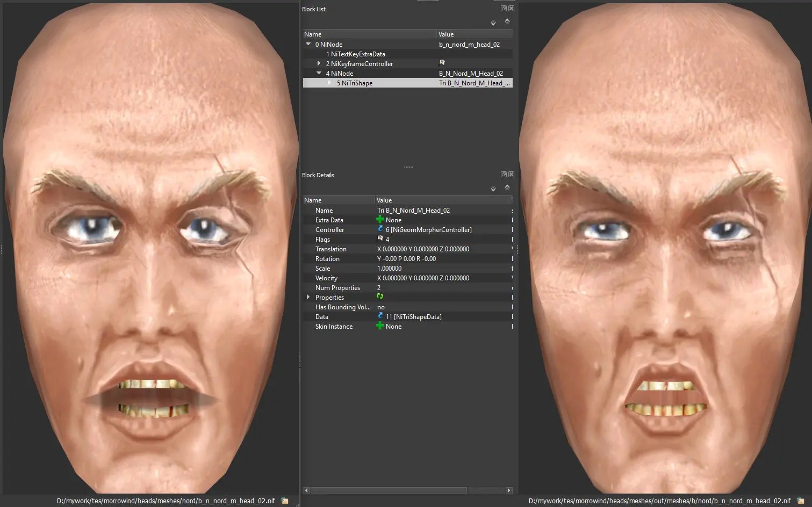812x507 pixels.
Task: Select the 0 NiNode row
Action: point(408,45)
